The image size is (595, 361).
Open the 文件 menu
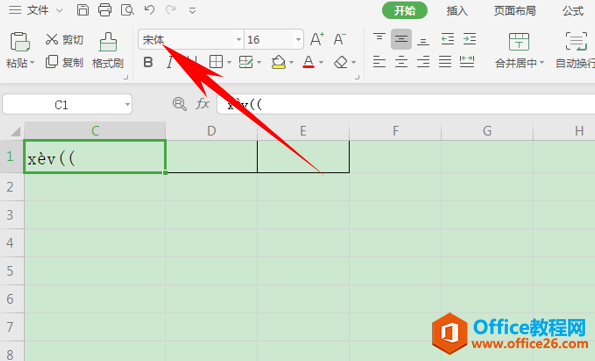tap(38, 10)
